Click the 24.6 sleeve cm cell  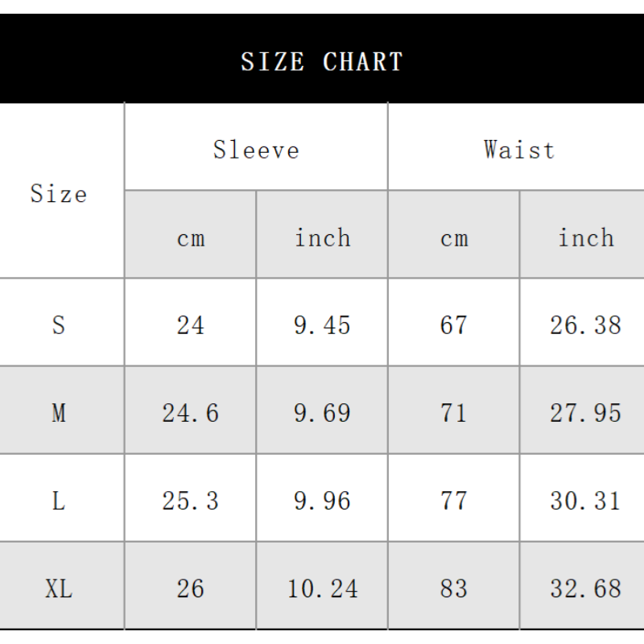(191, 413)
